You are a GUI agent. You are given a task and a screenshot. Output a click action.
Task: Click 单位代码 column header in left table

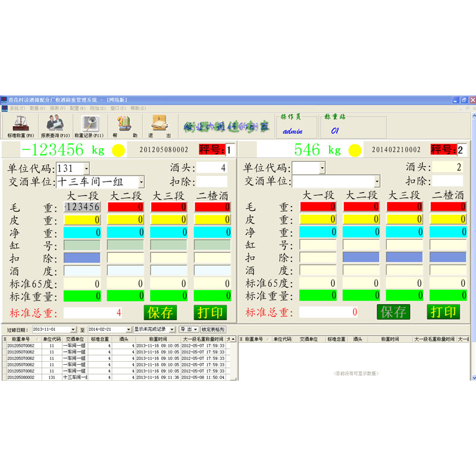pyautogui.click(x=52, y=339)
